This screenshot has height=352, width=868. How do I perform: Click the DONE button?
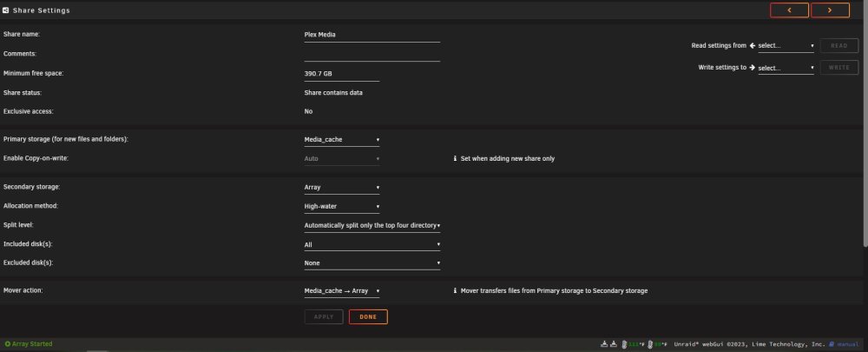tap(368, 317)
